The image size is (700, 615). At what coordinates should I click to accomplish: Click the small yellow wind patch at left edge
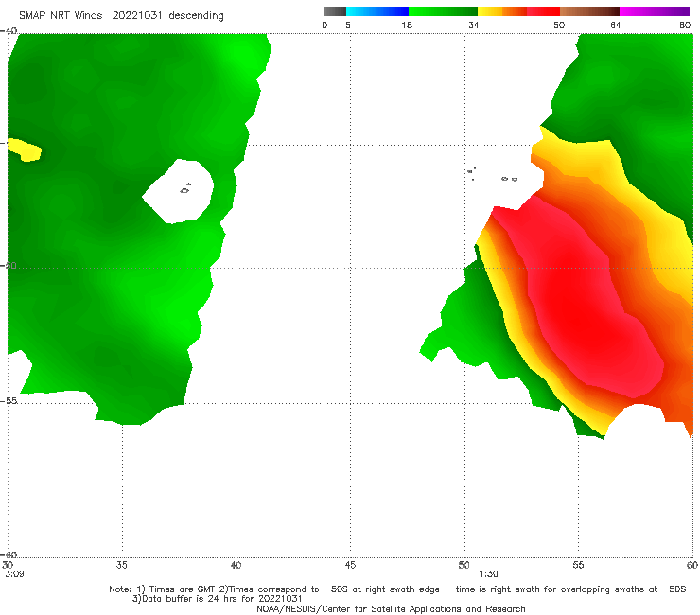(26, 150)
